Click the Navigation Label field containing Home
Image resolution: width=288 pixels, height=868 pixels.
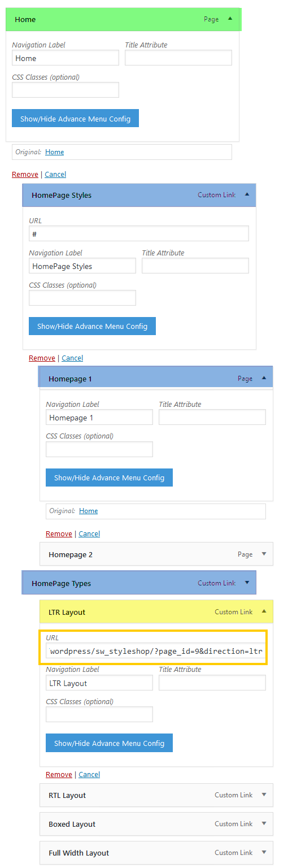tap(66, 58)
